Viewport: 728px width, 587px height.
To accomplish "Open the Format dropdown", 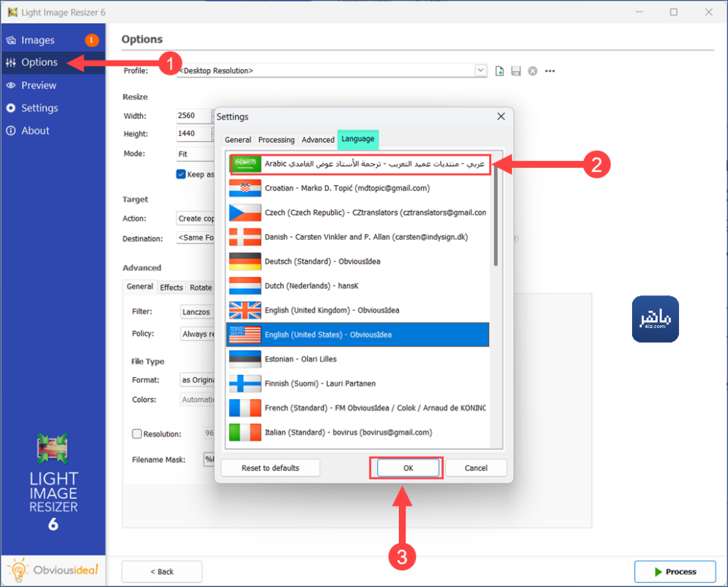I will [x=198, y=380].
